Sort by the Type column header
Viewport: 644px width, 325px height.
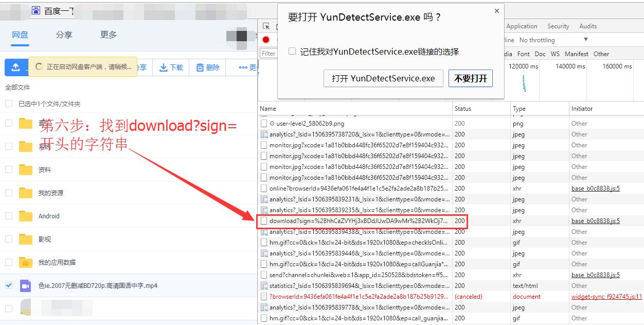[x=540, y=109]
